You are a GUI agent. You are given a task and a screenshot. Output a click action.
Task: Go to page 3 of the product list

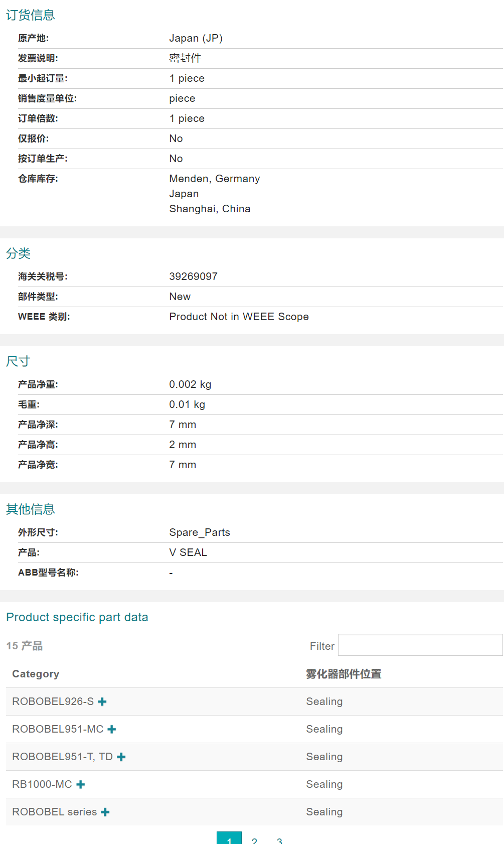click(279, 839)
